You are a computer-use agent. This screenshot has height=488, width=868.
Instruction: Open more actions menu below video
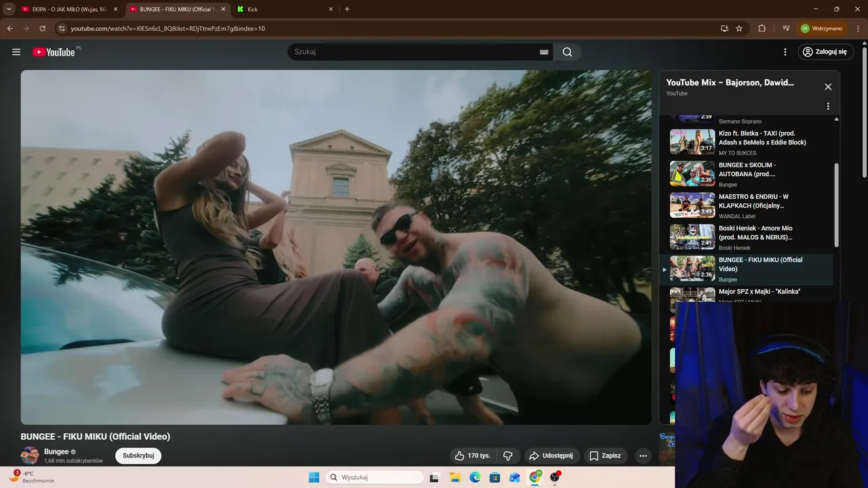coord(643,455)
